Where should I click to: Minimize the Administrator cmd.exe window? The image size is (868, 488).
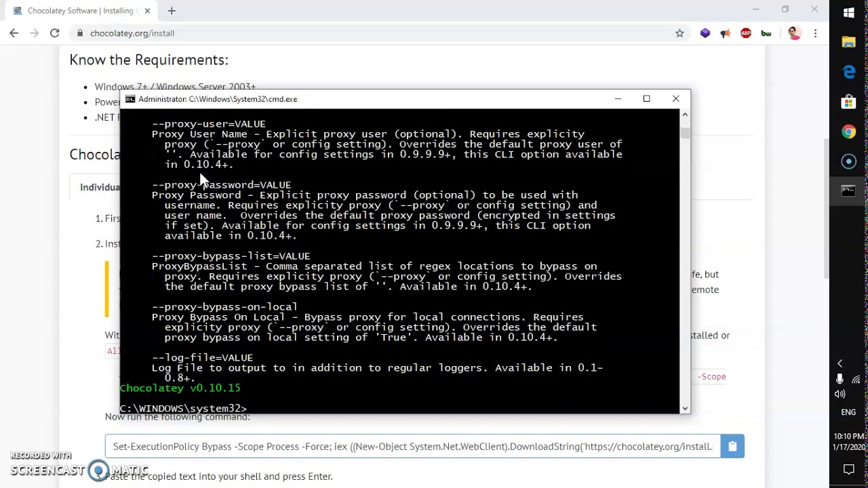pos(618,99)
